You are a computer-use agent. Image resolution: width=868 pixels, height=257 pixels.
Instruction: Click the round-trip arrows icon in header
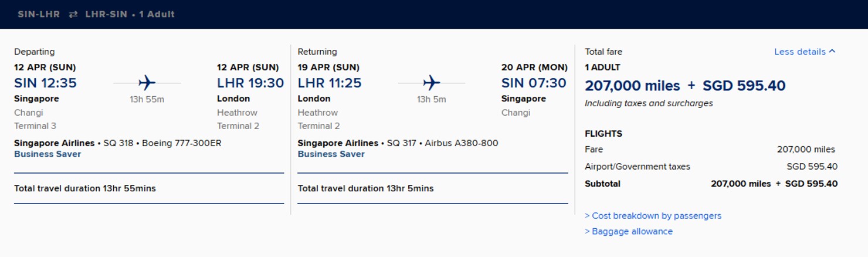[73, 14]
